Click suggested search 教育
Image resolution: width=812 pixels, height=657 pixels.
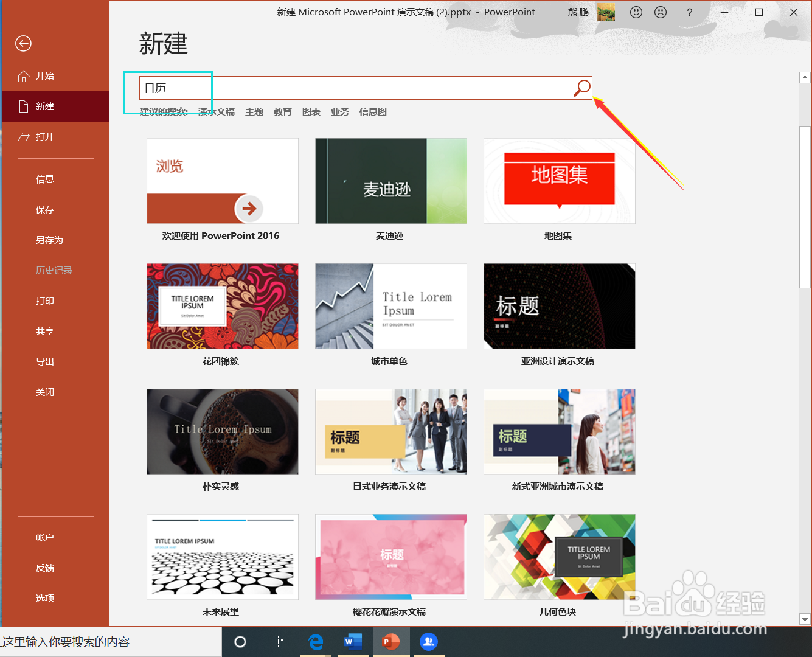tap(283, 112)
